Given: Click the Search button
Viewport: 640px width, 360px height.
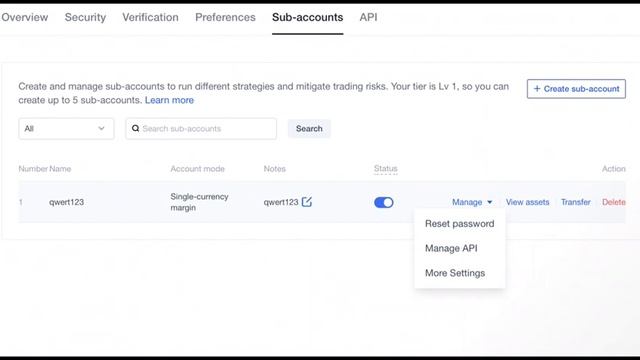Looking at the screenshot, I should pos(309,129).
